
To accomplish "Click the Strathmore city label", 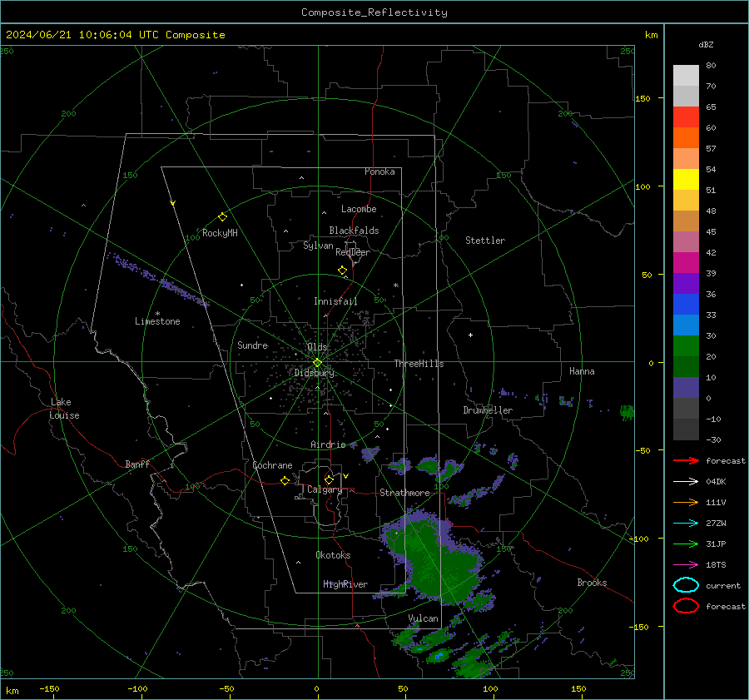I will pyautogui.click(x=404, y=493).
